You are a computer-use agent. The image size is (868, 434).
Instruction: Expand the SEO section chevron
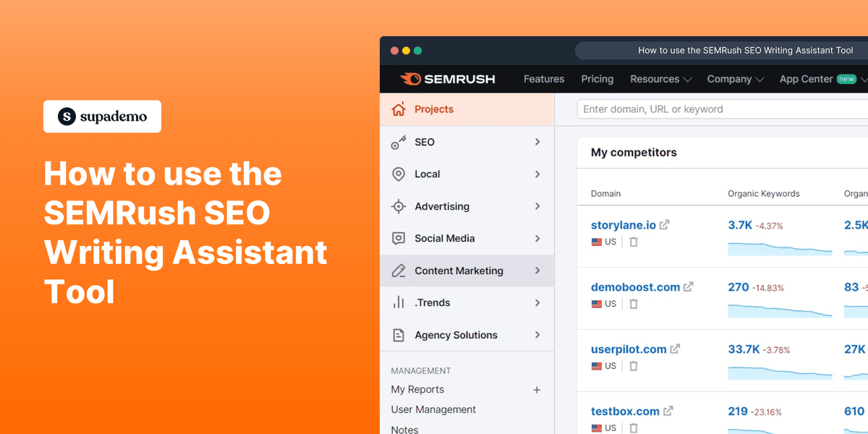pyautogui.click(x=537, y=142)
